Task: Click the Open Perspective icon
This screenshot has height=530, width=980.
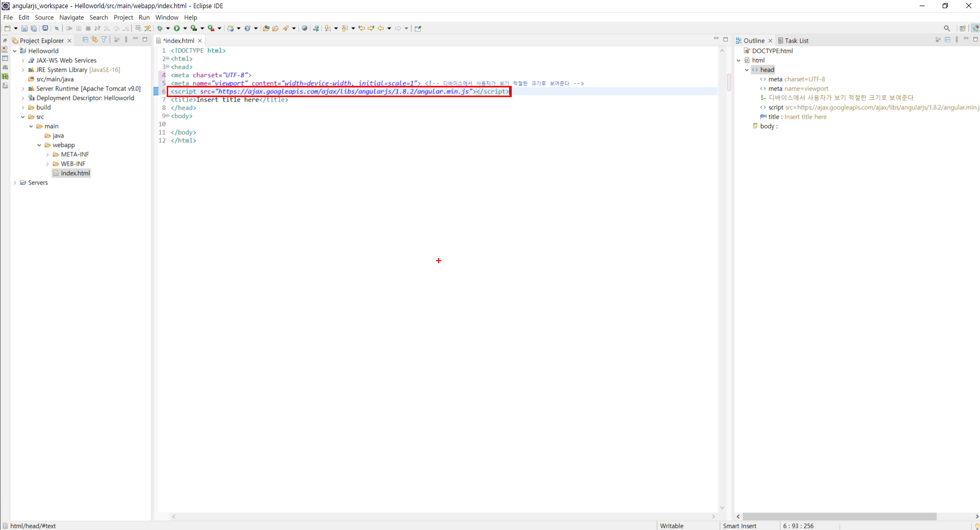Action: coord(963,29)
